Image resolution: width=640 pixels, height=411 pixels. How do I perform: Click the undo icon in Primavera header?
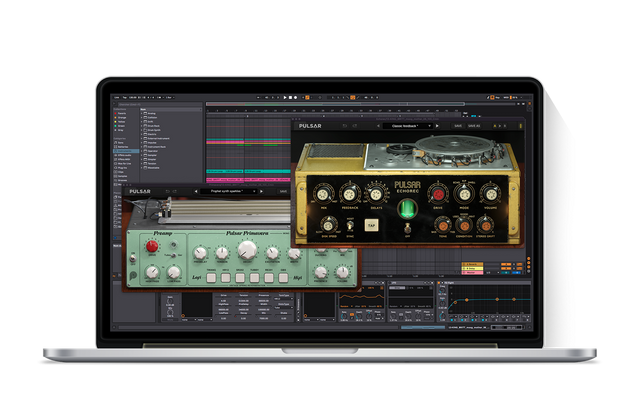167,190
